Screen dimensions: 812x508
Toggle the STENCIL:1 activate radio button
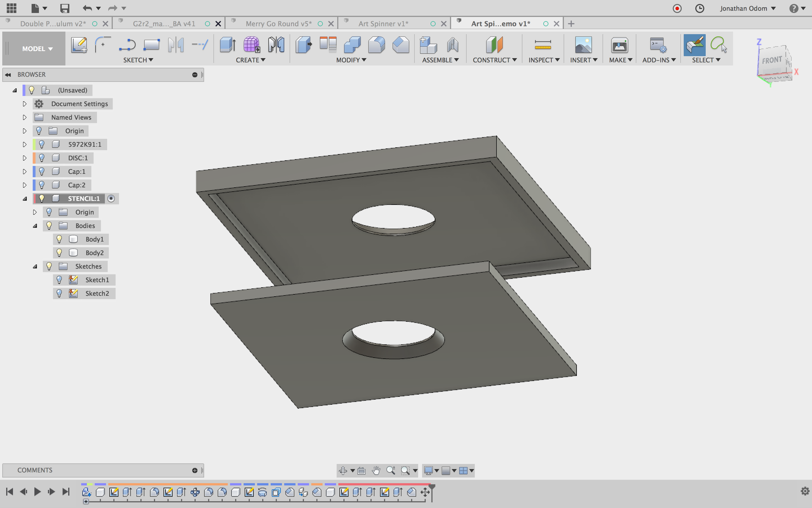point(111,198)
